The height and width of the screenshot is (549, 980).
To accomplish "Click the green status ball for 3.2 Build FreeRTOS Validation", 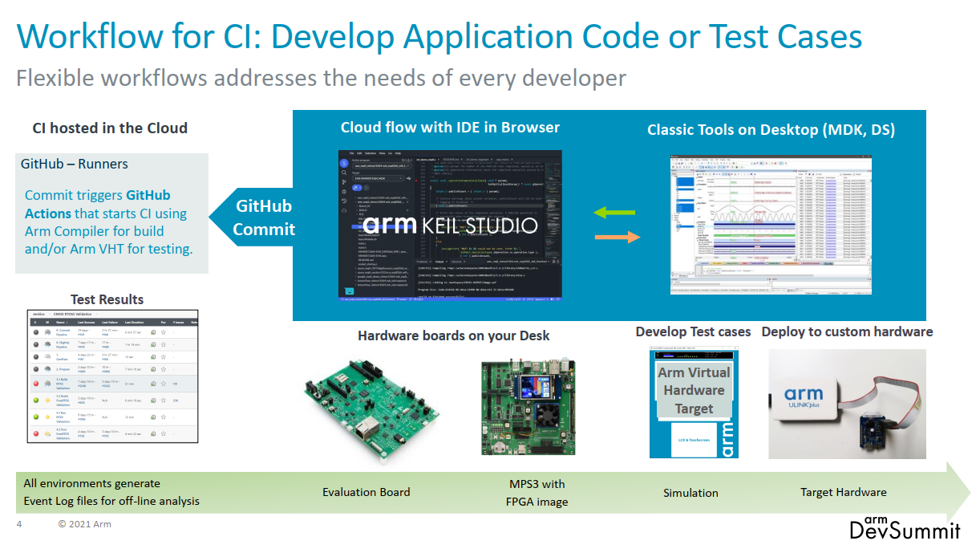I will pos(36,401).
